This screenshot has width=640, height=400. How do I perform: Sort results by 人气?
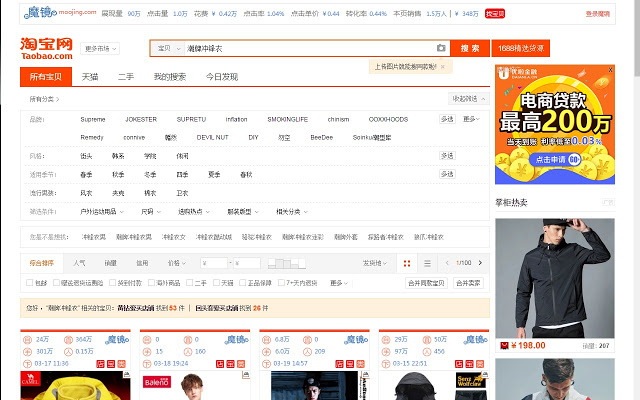click(79, 263)
